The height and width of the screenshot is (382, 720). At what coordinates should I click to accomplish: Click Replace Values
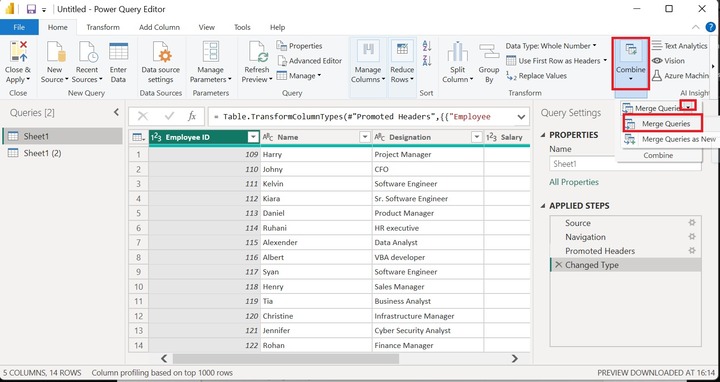point(536,76)
